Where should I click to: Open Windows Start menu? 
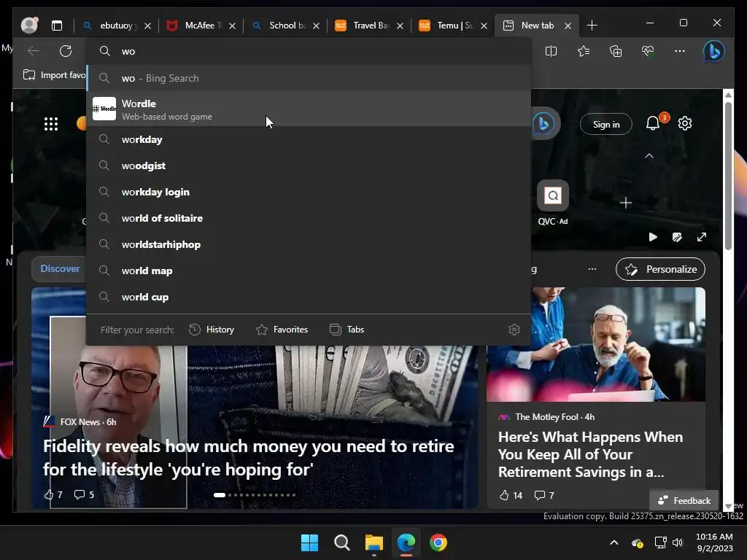click(x=309, y=542)
